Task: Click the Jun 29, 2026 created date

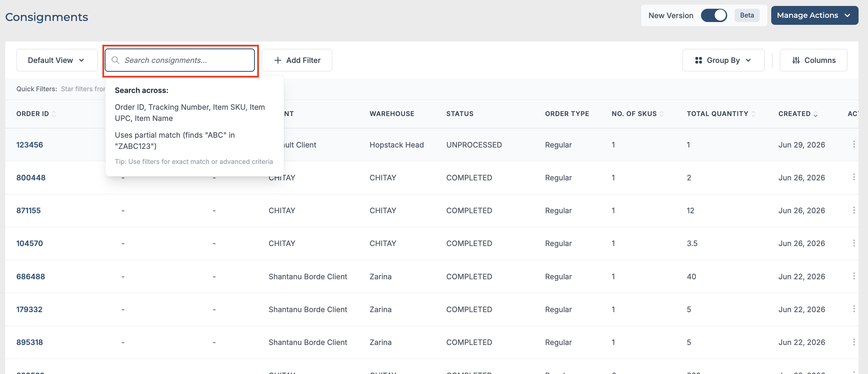Action: 802,145
